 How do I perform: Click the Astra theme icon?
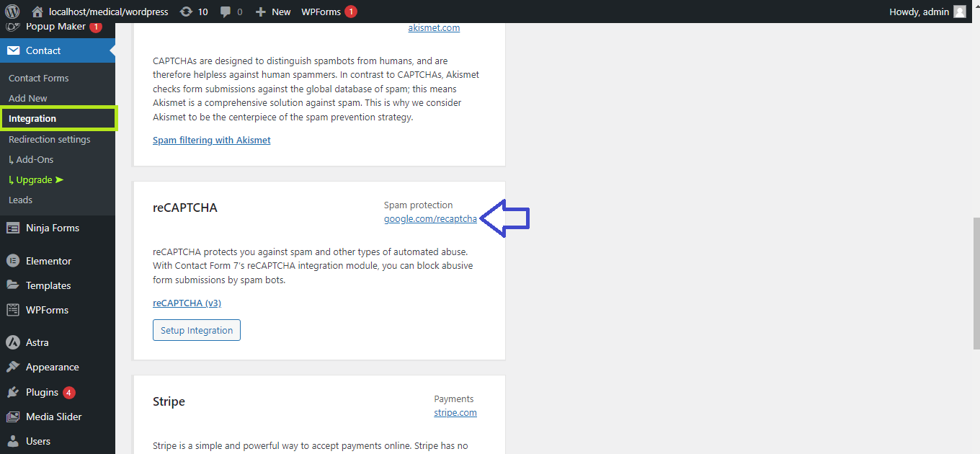(13, 342)
